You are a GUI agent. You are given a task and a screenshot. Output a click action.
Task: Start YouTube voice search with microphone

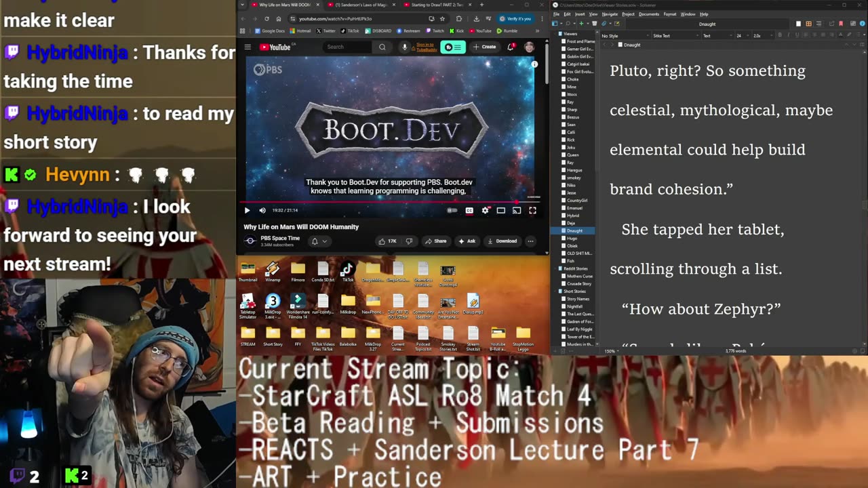pyautogui.click(x=405, y=47)
